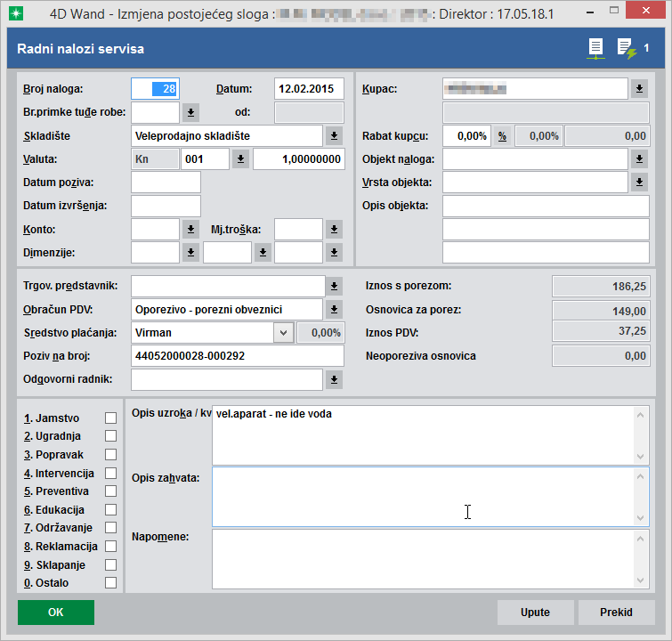Click exchange rate field 1,00000000
Viewport: 672px width, 641px height.
click(299, 159)
